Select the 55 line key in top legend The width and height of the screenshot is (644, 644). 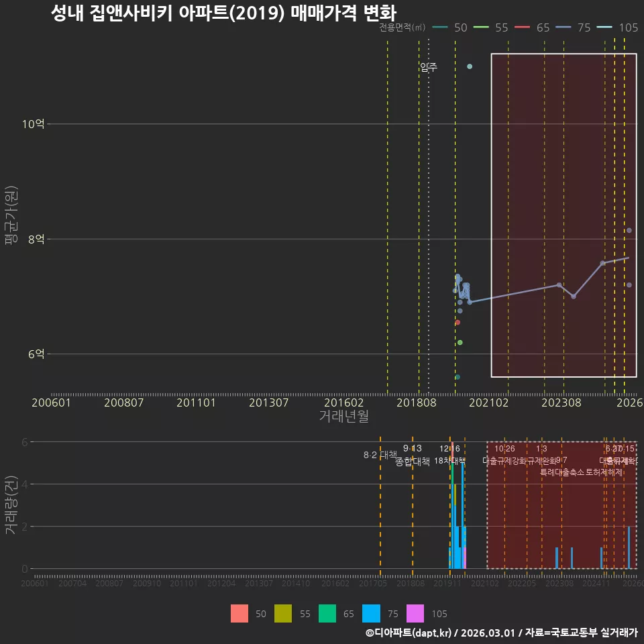(482, 28)
